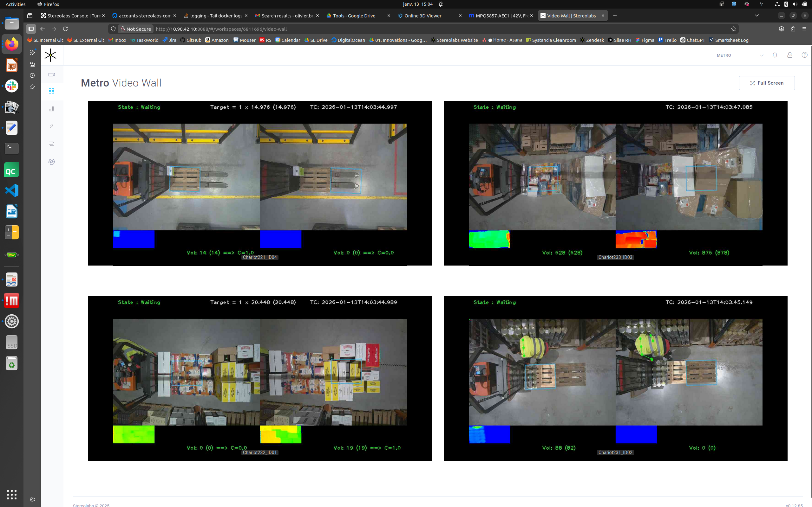
Task: Click the help question mark icon
Action: click(x=804, y=55)
